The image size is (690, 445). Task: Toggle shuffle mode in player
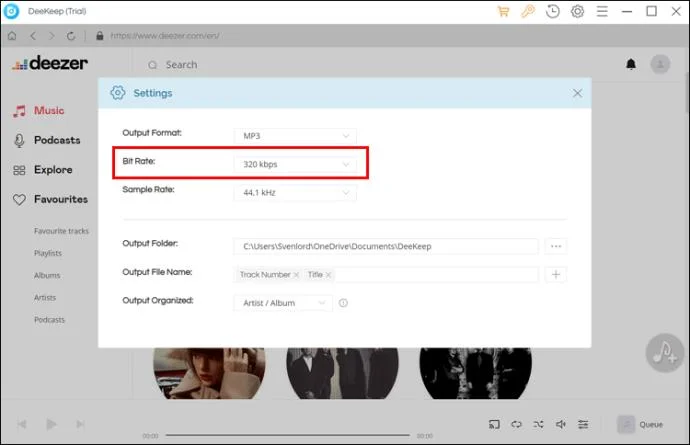point(538,424)
